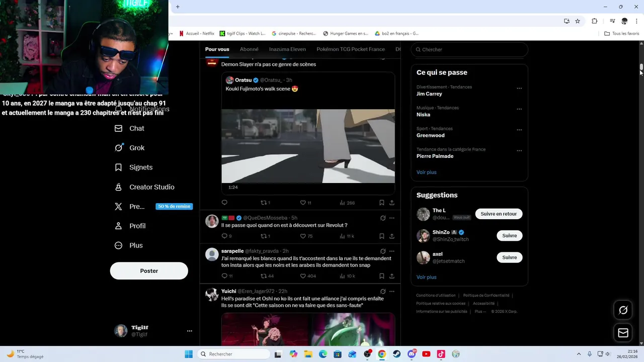644x362 pixels.
Task: Open options for the Niska trend
Action: pos(519,109)
